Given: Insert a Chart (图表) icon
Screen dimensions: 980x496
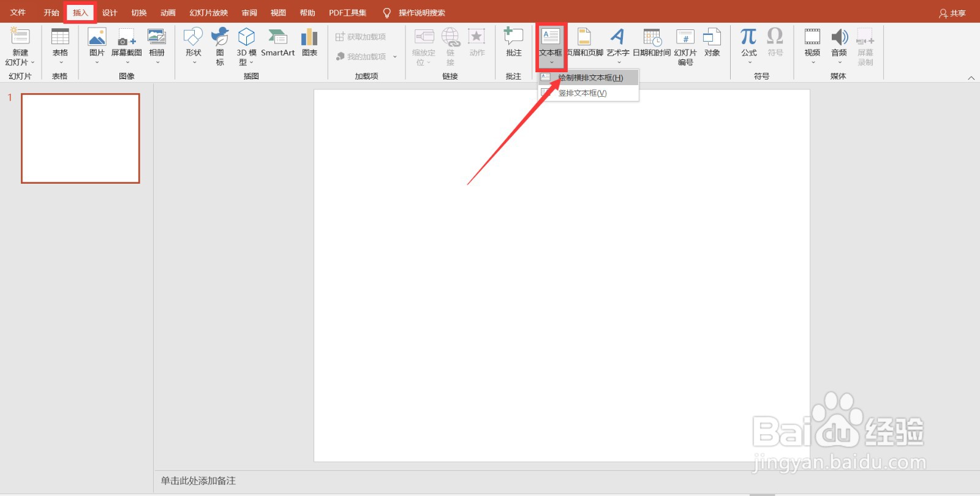Looking at the screenshot, I should pyautogui.click(x=309, y=37).
